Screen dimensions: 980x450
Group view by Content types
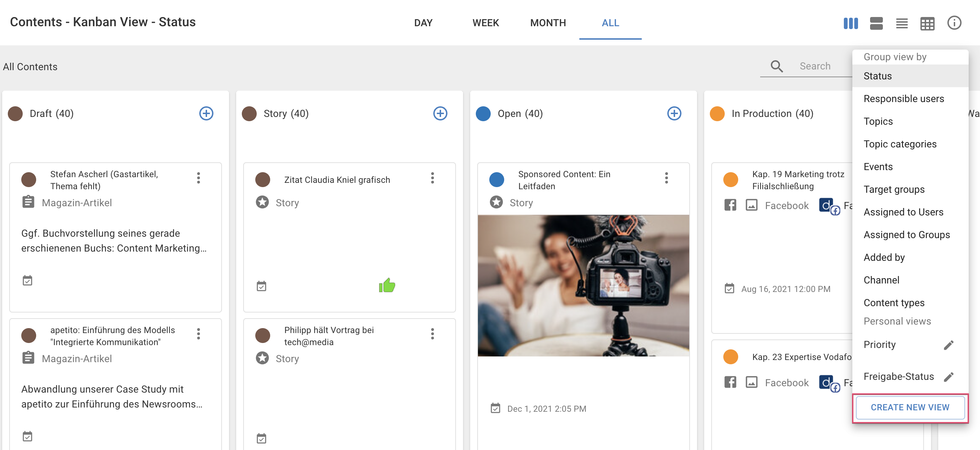point(910,303)
